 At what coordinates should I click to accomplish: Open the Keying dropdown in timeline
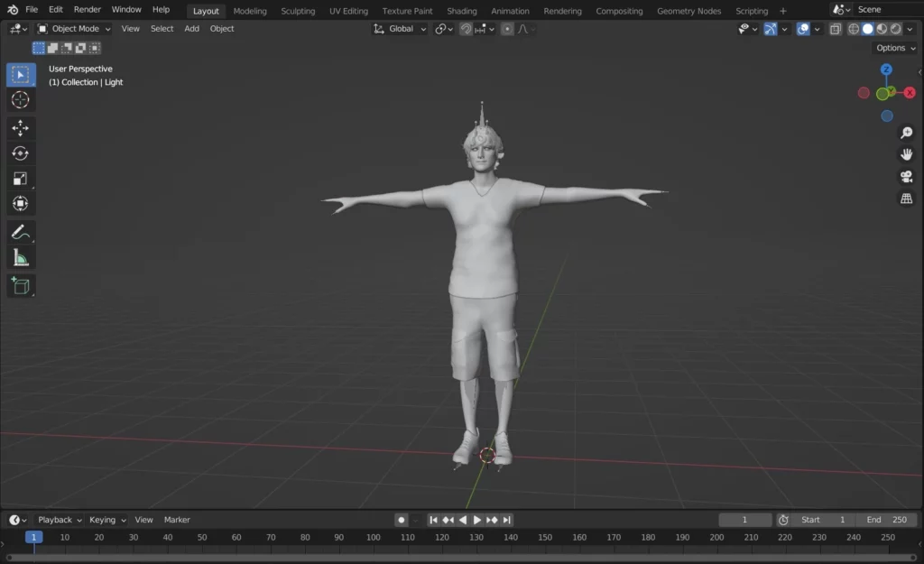click(x=107, y=520)
